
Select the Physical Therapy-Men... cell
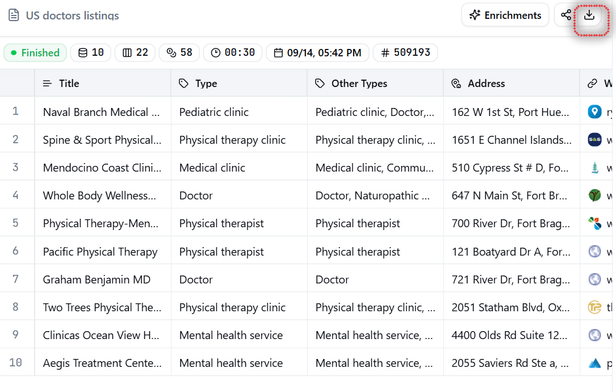pyautogui.click(x=103, y=223)
